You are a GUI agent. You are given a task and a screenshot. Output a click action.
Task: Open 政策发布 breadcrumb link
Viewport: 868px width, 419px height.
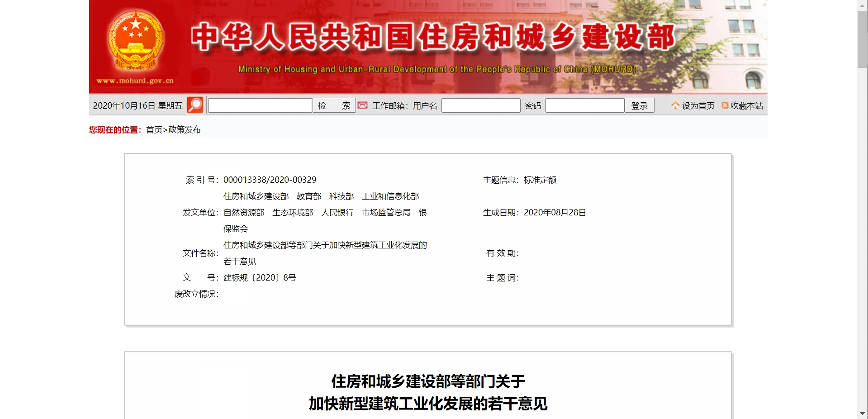[x=185, y=130]
